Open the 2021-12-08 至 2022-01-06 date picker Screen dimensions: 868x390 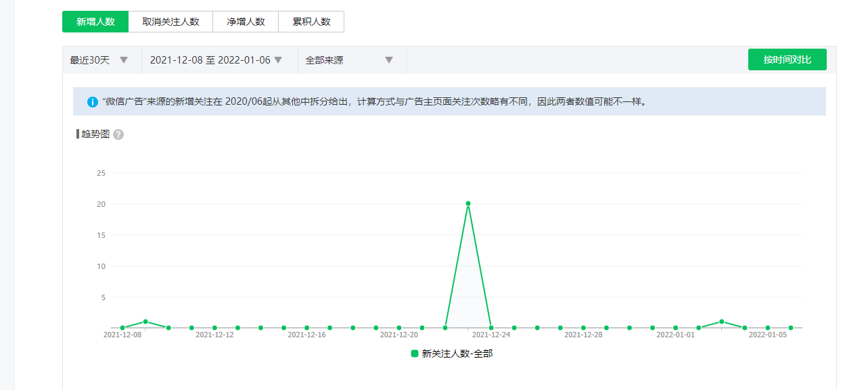[216, 60]
